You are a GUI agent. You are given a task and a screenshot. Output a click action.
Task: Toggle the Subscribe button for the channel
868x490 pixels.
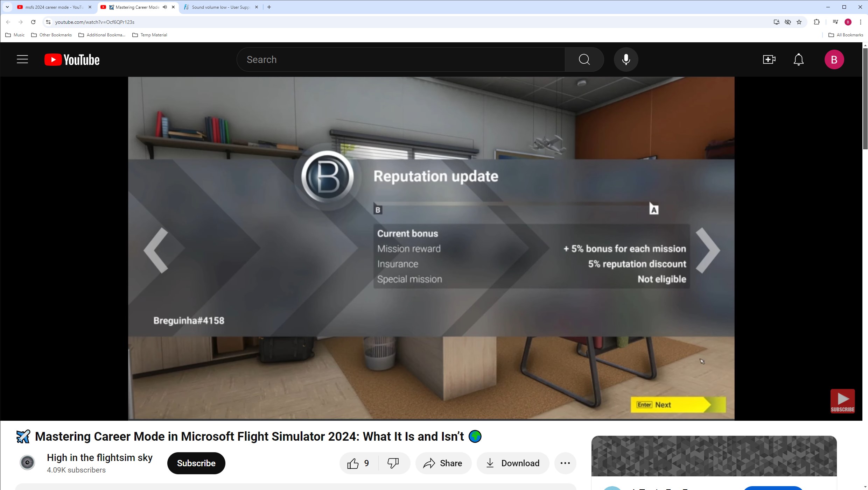pyautogui.click(x=196, y=463)
